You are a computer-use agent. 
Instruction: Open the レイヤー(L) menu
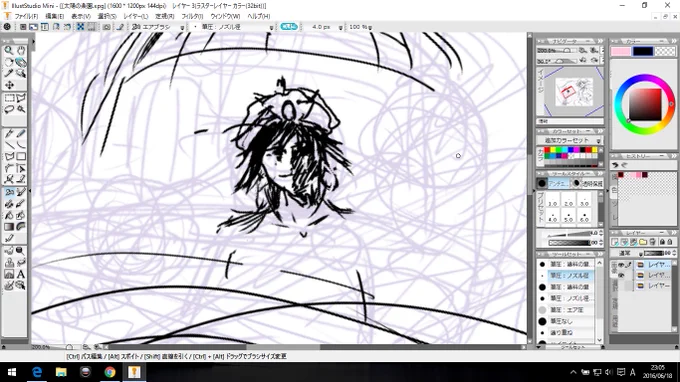(136, 16)
